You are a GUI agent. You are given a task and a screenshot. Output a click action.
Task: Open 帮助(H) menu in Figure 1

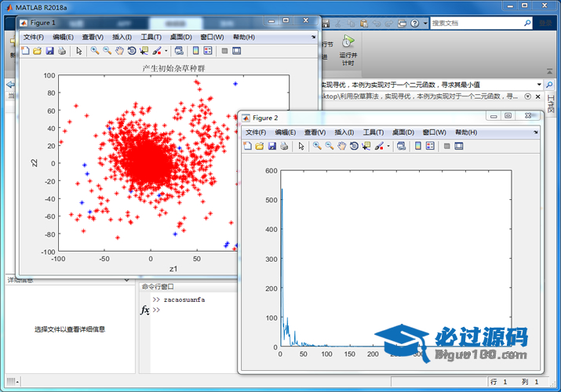coord(244,37)
